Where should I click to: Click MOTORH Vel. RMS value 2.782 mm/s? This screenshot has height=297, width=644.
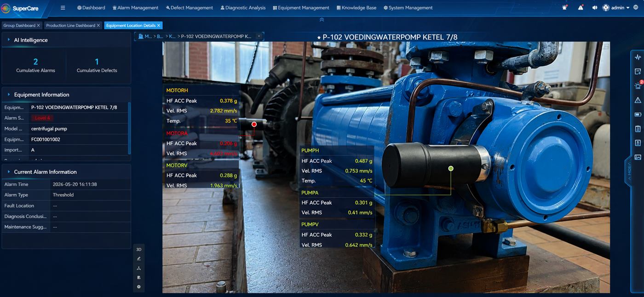[224, 111]
